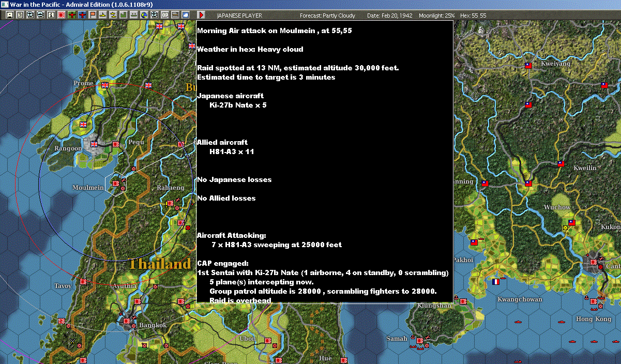Screen dimensions: 621x364
Task: Click the ships-on-green toolbar icon
Action: pyautogui.click(x=133, y=15)
